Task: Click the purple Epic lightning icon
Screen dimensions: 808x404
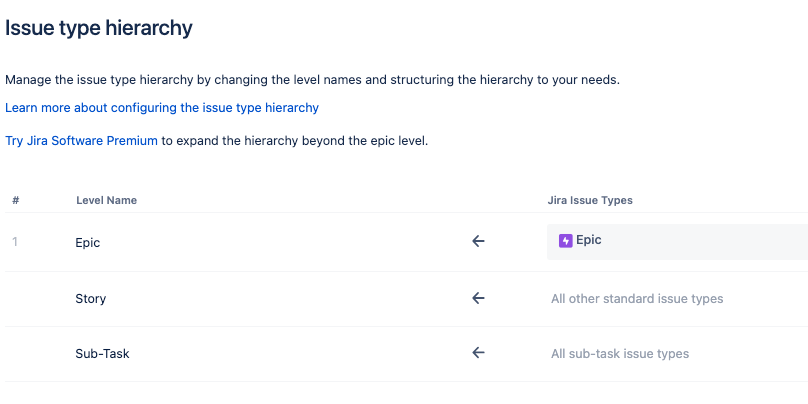Action: click(x=565, y=241)
